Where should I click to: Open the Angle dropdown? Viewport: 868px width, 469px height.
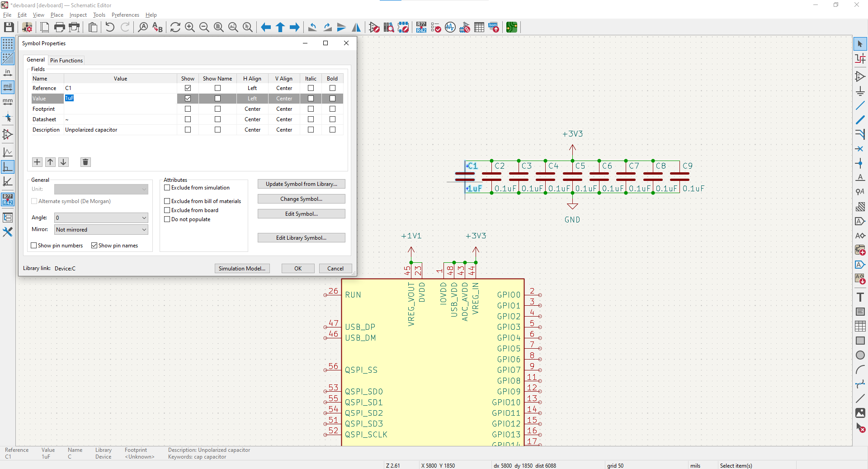click(x=101, y=218)
